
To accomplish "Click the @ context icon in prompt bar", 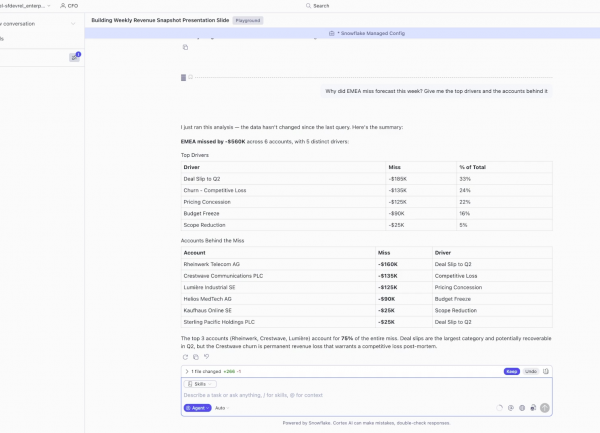I will [x=511, y=408].
